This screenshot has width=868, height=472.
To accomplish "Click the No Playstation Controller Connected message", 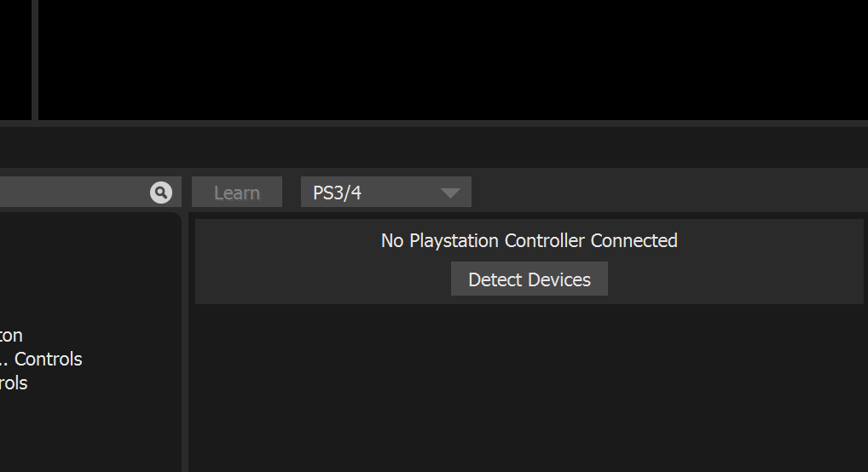I will click(x=529, y=241).
